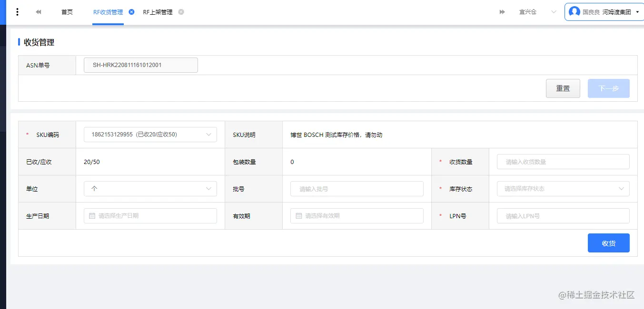Open the calendar icon for 有效期
644x309 pixels.
tap(299, 216)
